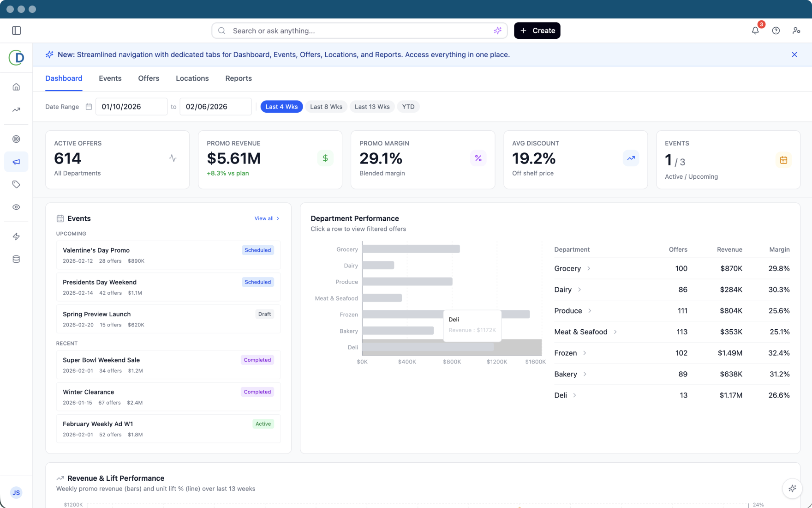Expand the Meat & Seafood row
The height and width of the screenshot is (508, 812).
(615, 332)
